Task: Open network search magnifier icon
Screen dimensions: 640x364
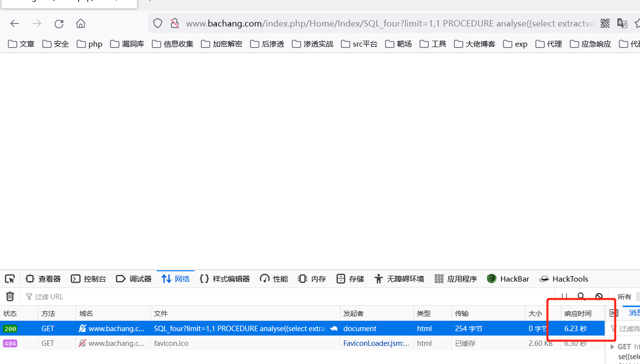Action: tap(582, 296)
